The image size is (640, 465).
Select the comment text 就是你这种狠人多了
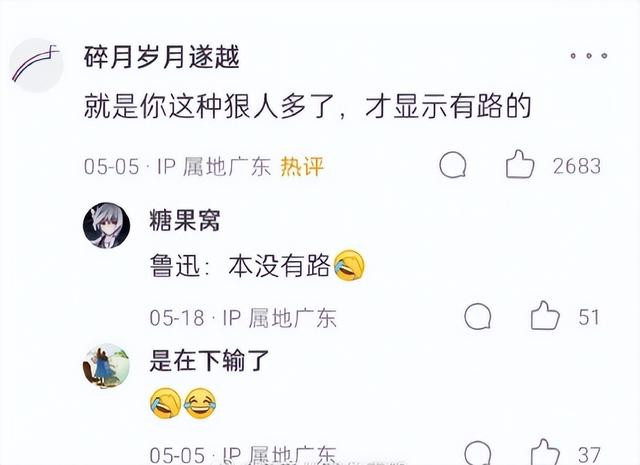(209, 107)
